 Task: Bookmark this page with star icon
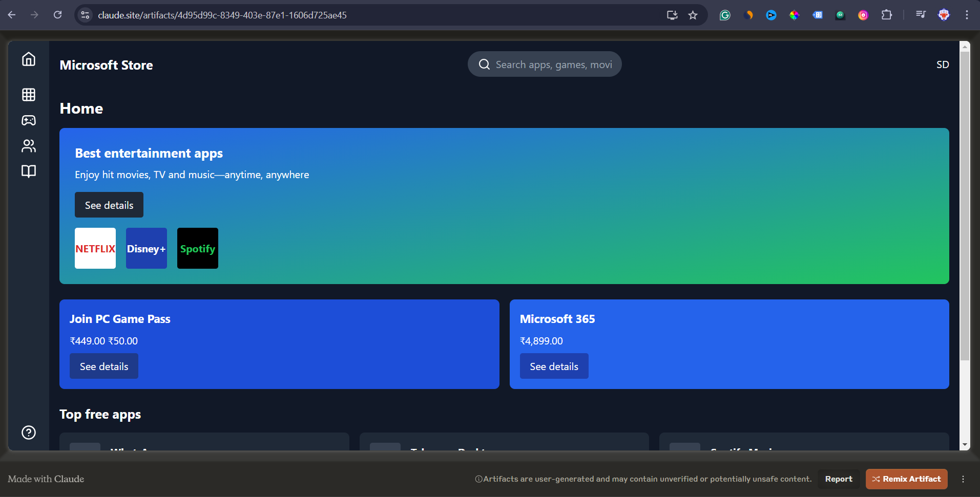[693, 15]
